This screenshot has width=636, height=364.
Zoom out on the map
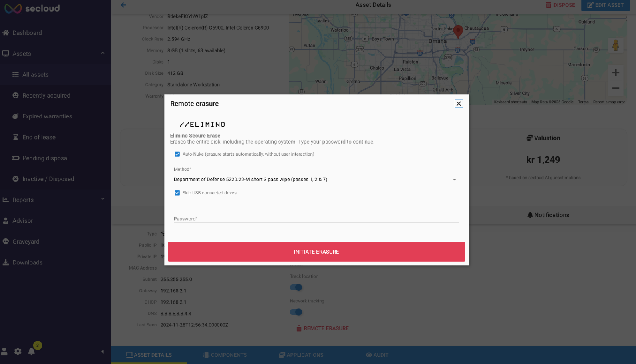[x=616, y=88]
